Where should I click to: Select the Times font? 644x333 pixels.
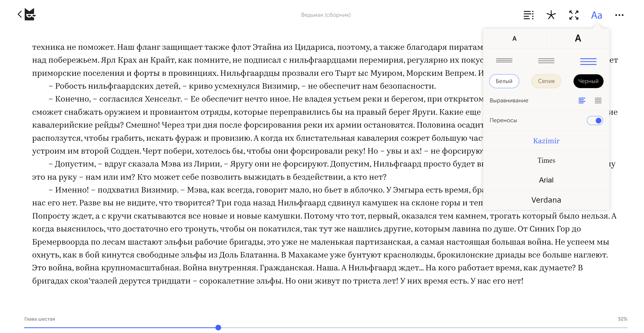546,160
